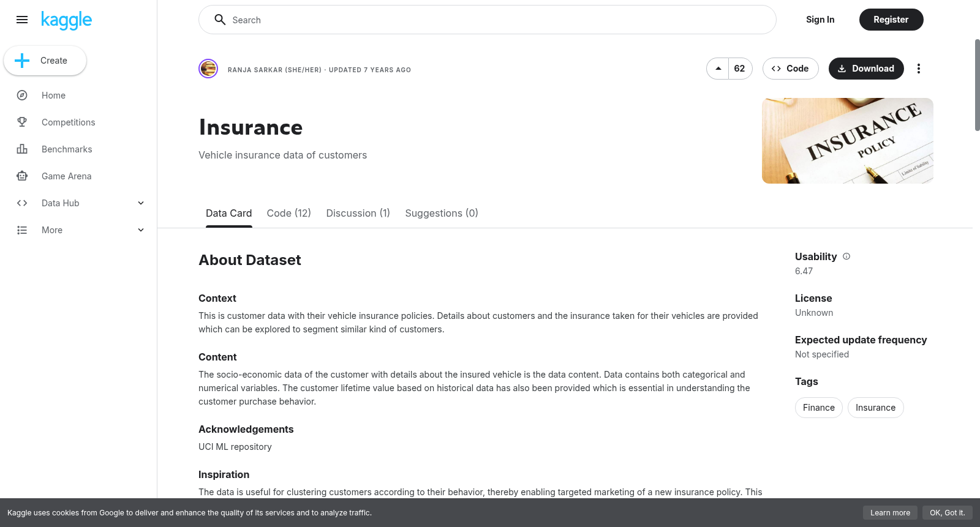Screen dimensions: 980x527
Task: Switch to the Data Card tab
Action: (x=228, y=213)
